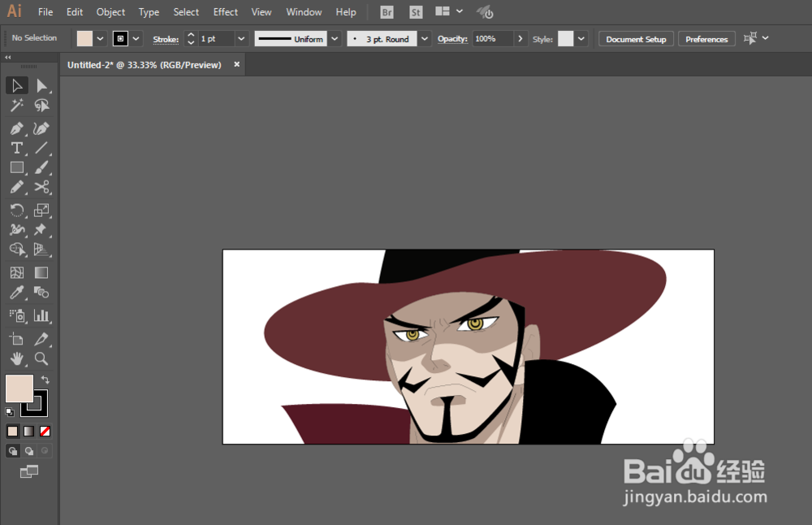The height and width of the screenshot is (525, 812).
Task: Expand the control bar fill color dropdown
Action: tap(100, 38)
